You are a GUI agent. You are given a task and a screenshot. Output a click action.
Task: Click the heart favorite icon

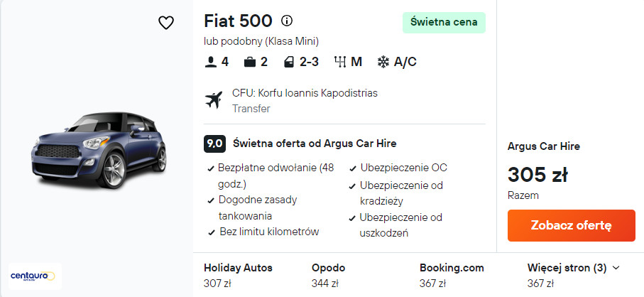(165, 23)
